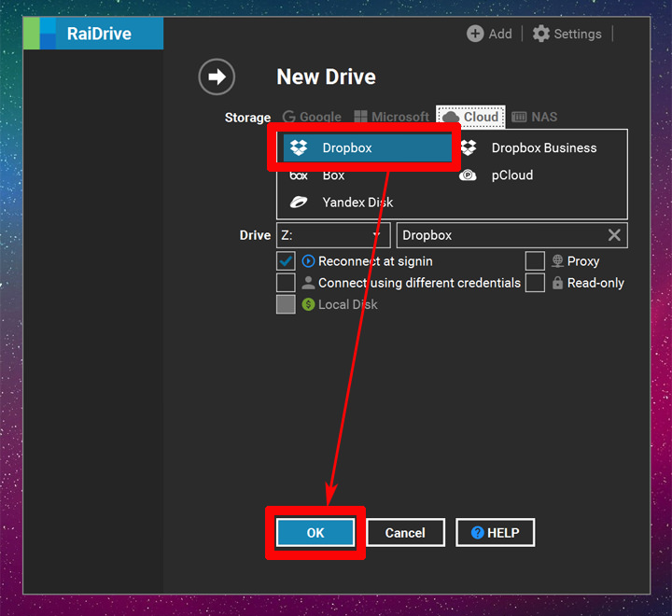Screen dimensions: 672x616
Task: Click the Add plus icon
Action: tap(475, 34)
